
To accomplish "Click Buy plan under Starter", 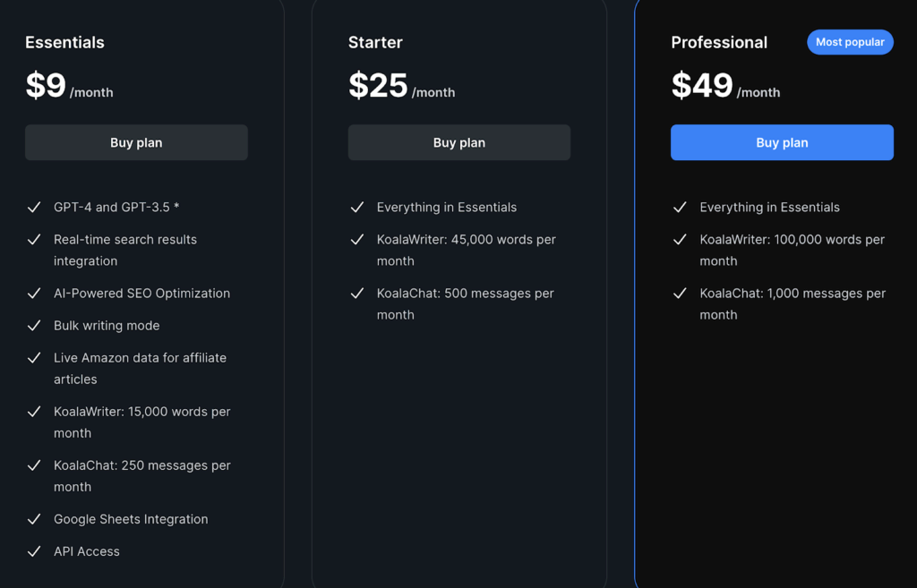I will pos(458,142).
